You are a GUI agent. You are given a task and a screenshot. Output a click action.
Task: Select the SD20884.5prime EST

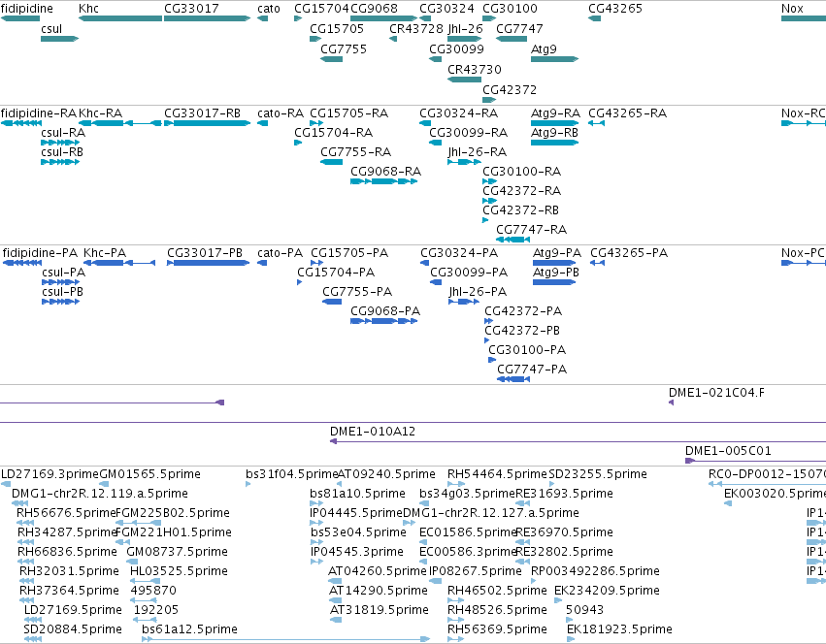pyautogui.click(x=33, y=639)
